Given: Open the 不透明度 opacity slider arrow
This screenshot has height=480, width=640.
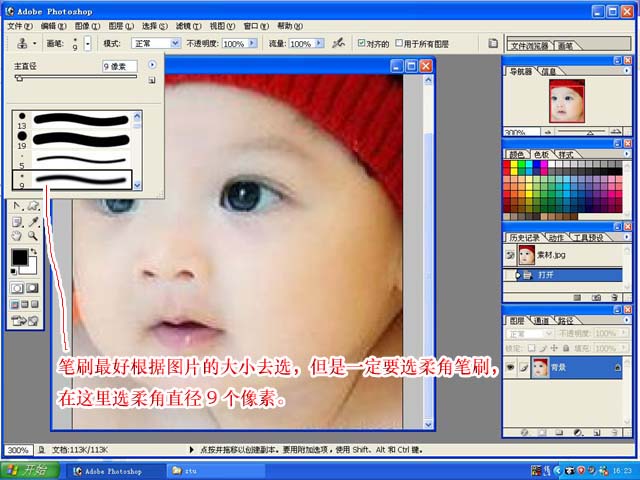Looking at the screenshot, I should click(x=252, y=43).
